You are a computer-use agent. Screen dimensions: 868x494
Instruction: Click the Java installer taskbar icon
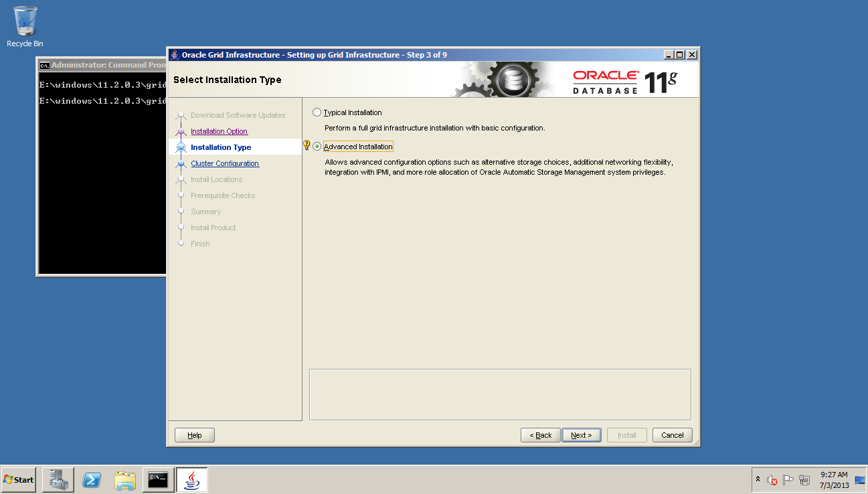click(191, 480)
